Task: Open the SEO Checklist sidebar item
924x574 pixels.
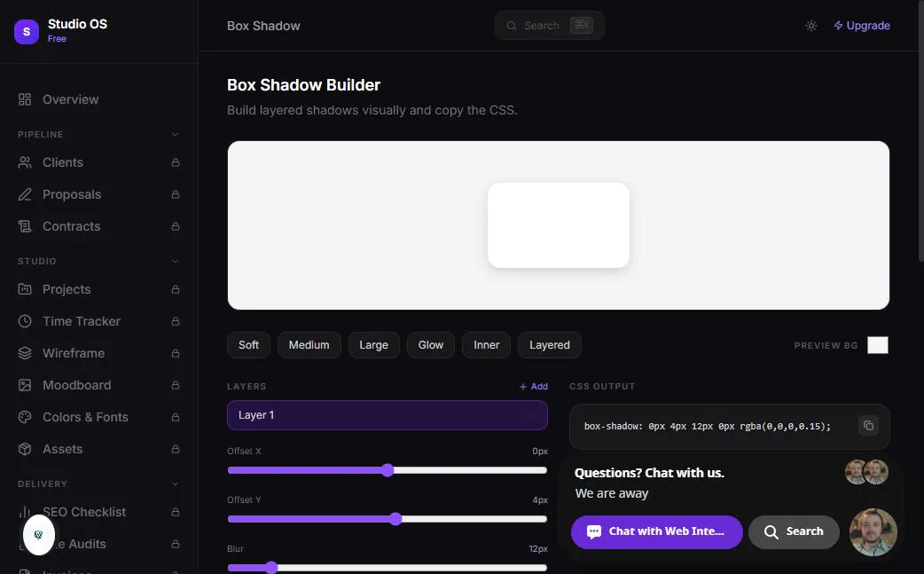Action: click(99, 512)
